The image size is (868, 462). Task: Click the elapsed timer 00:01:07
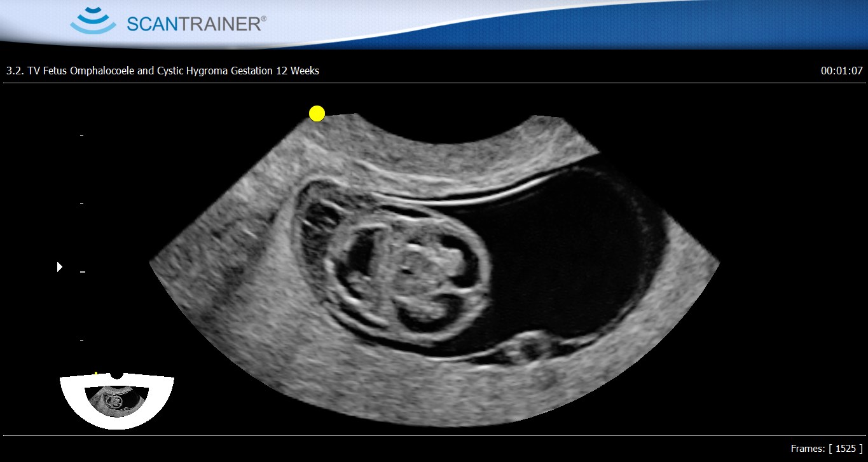[x=841, y=71]
